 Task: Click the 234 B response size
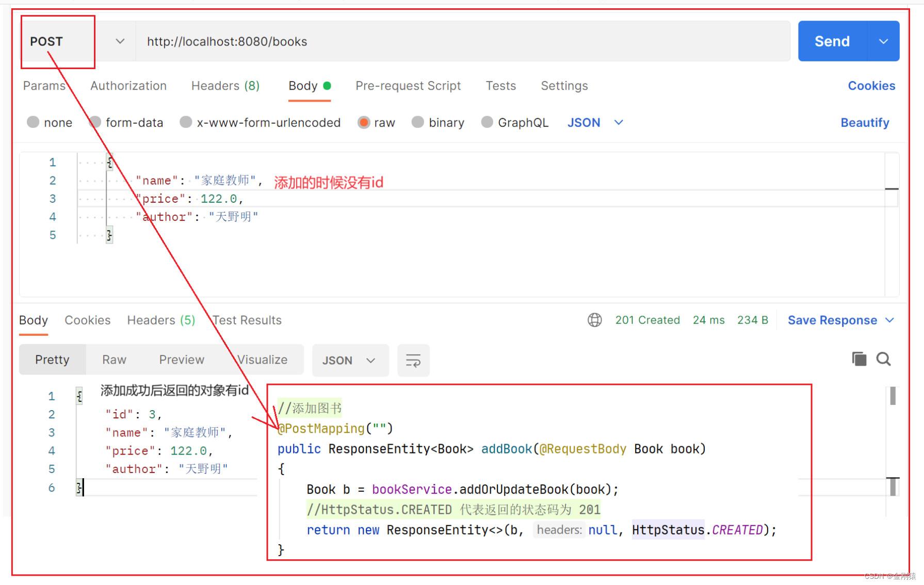(x=752, y=320)
